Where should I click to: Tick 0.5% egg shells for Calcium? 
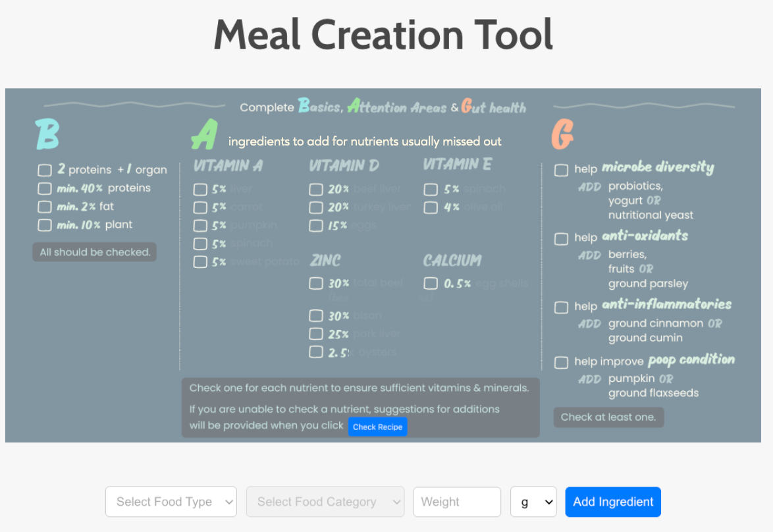pyautogui.click(x=431, y=284)
